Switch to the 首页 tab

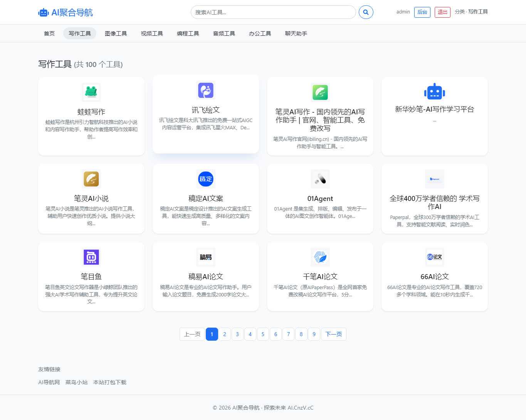pos(49,33)
